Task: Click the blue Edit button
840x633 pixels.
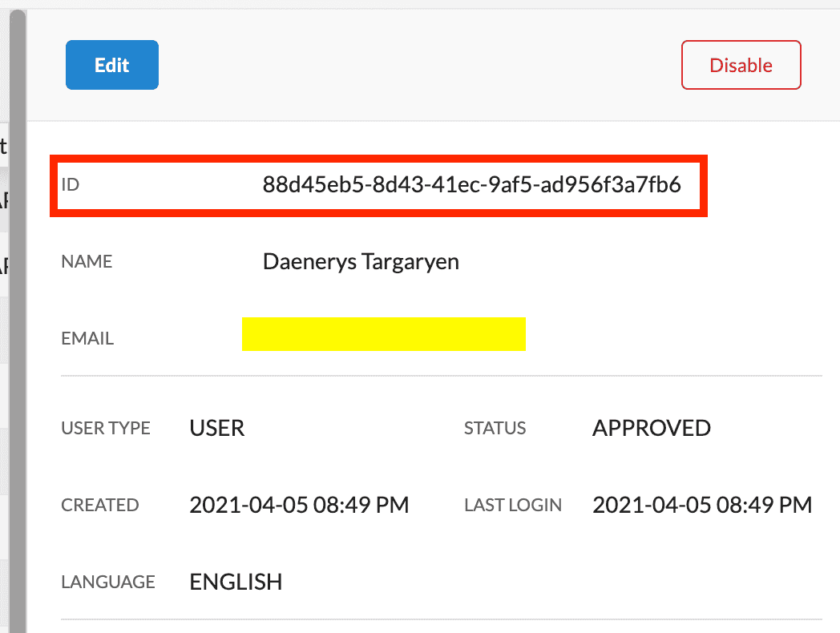Action: 112,65
